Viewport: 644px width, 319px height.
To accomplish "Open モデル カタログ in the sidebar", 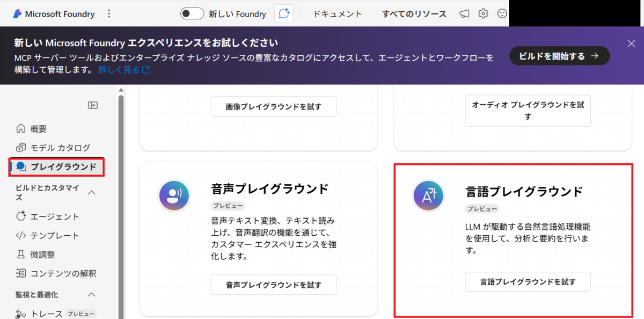I will point(60,148).
